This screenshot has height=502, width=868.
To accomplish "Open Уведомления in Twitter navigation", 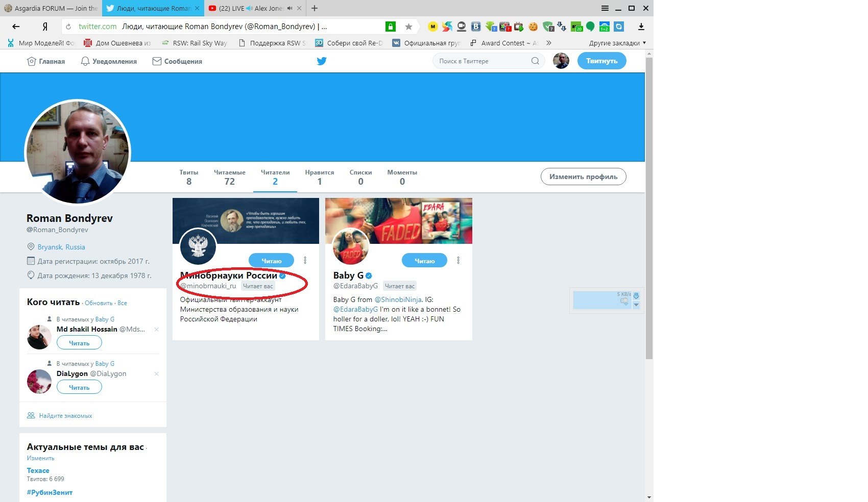I will (x=109, y=61).
